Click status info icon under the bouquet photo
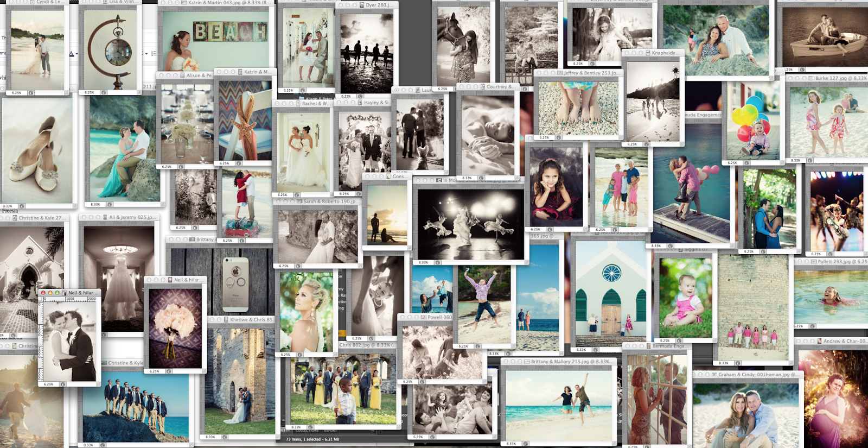Image resolution: width=868 pixels, height=448 pixels. (169, 371)
